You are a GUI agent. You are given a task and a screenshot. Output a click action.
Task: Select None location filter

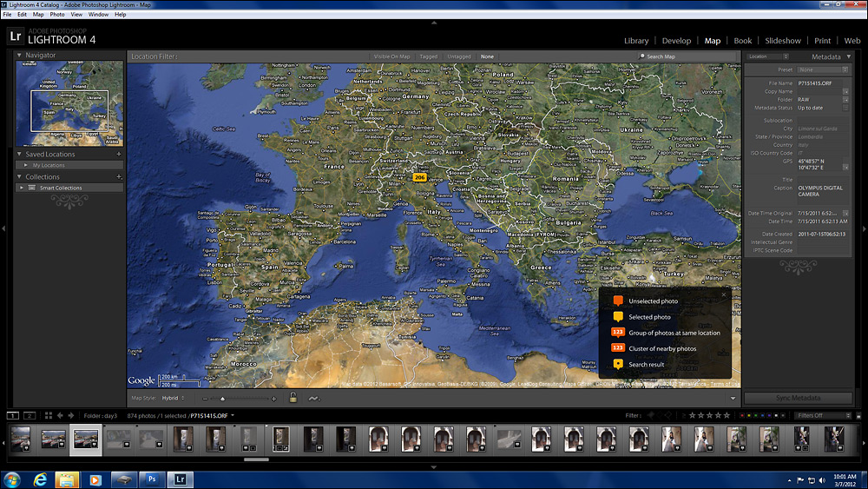(x=487, y=56)
